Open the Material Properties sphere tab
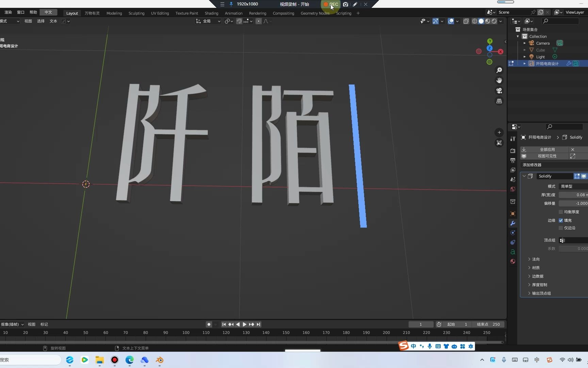The image size is (588, 368). 513,261
